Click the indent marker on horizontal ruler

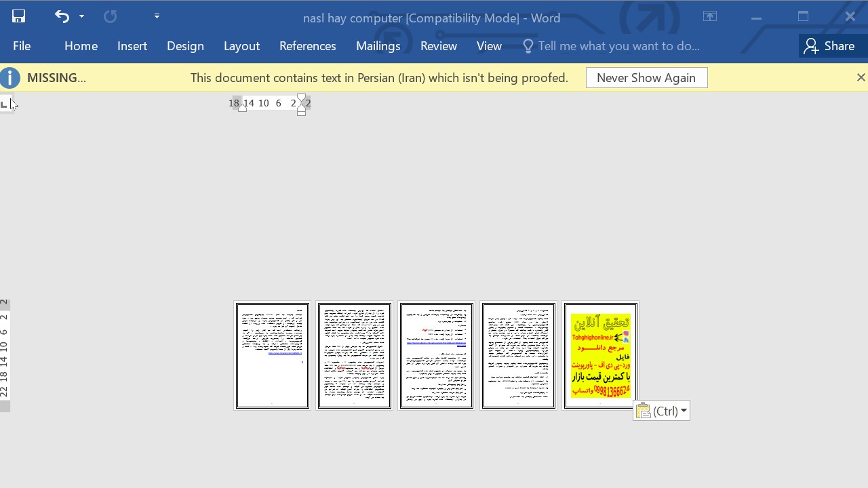point(302,104)
